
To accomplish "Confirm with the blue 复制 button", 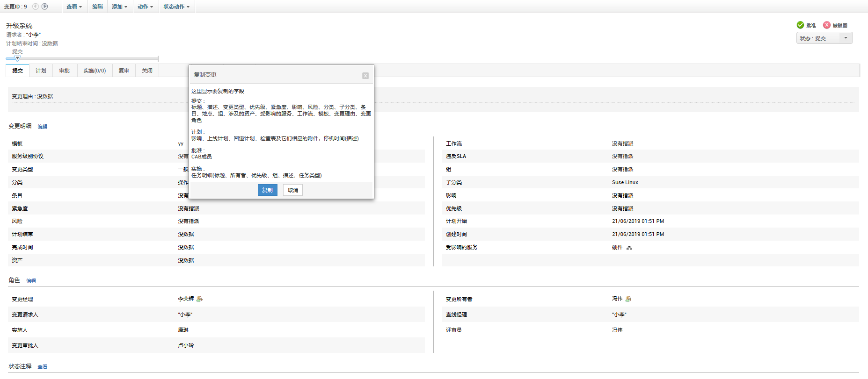I will pos(268,190).
